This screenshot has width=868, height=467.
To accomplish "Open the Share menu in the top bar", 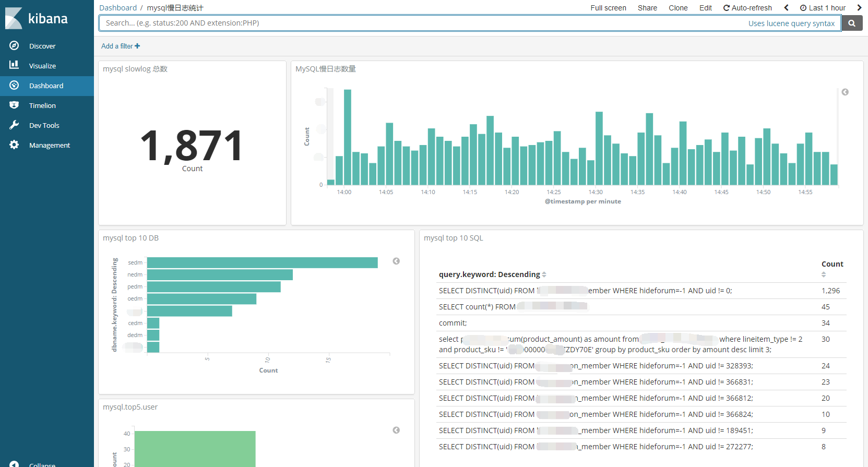I will point(647,8).
